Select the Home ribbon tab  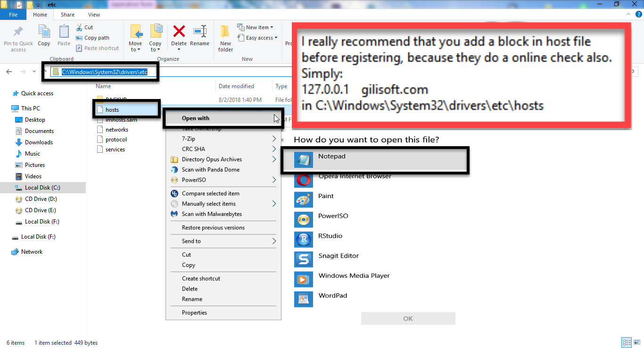[x=40, y=15]
